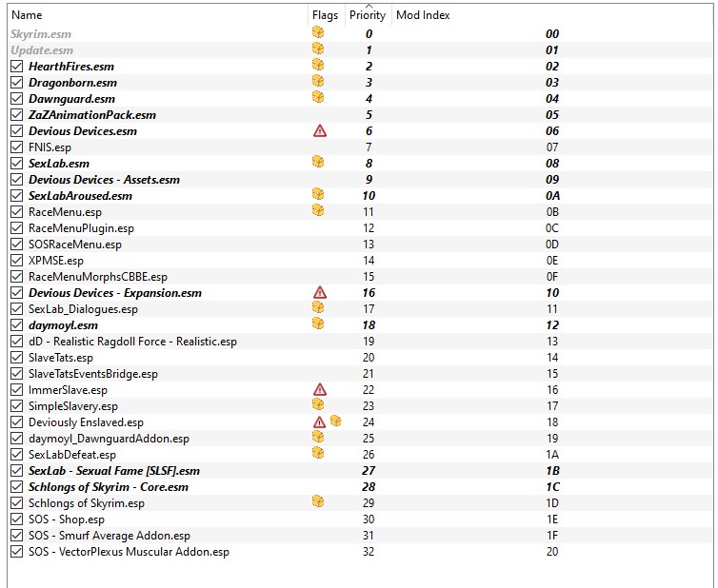Disable the FNIS.esp plugin checkbox
718x588 pixels.
[x=16, y=147]
